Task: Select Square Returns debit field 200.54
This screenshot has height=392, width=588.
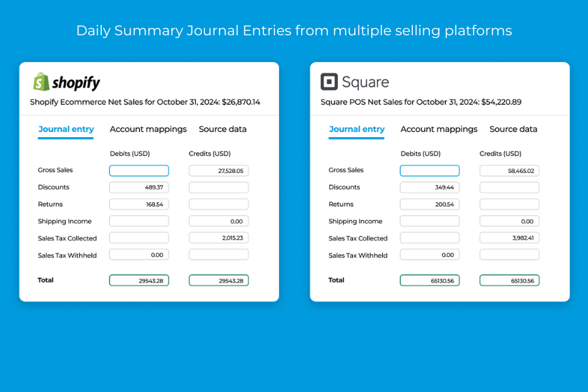Action: [x=429, y=204]
